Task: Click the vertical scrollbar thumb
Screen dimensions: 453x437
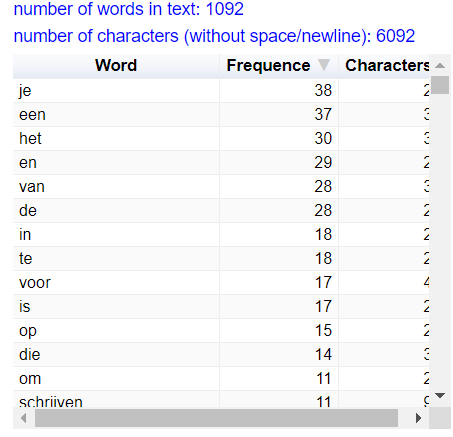Action: 440,85
